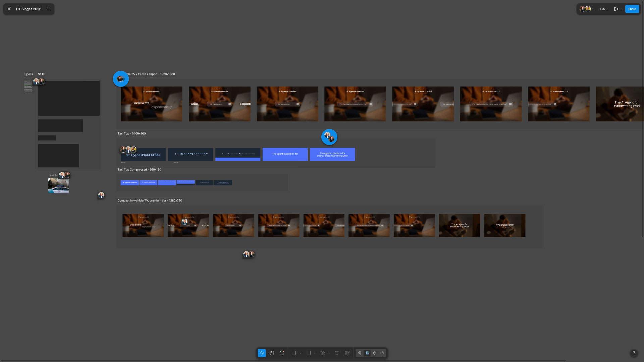The height and width of the screenshot is (362, 644).
Task: Expand the Rectangle shape tools dropdown
Action: 315,353
